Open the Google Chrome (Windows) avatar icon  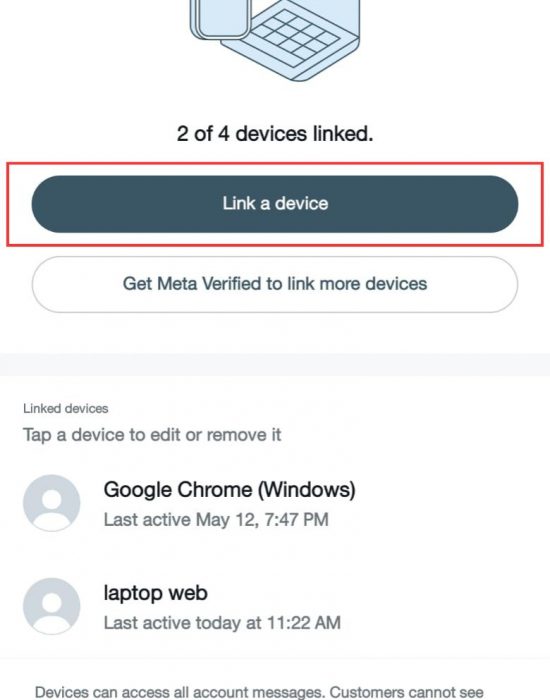click(52, 503)
